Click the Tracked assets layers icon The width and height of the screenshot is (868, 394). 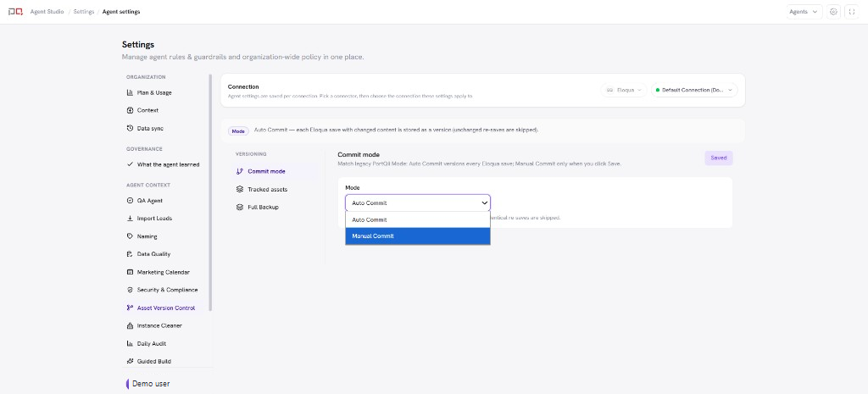pyautogui.click(x=240, y=189)
